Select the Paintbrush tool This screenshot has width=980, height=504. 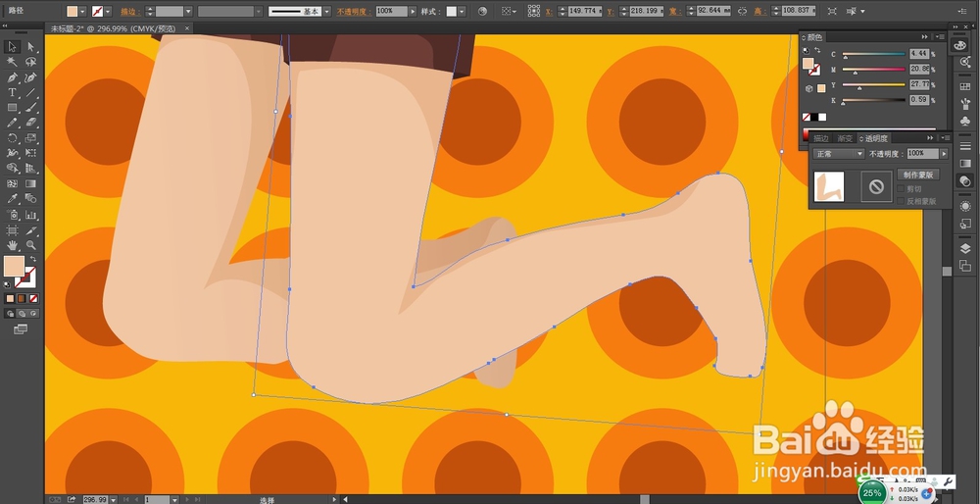click(30, 108)
